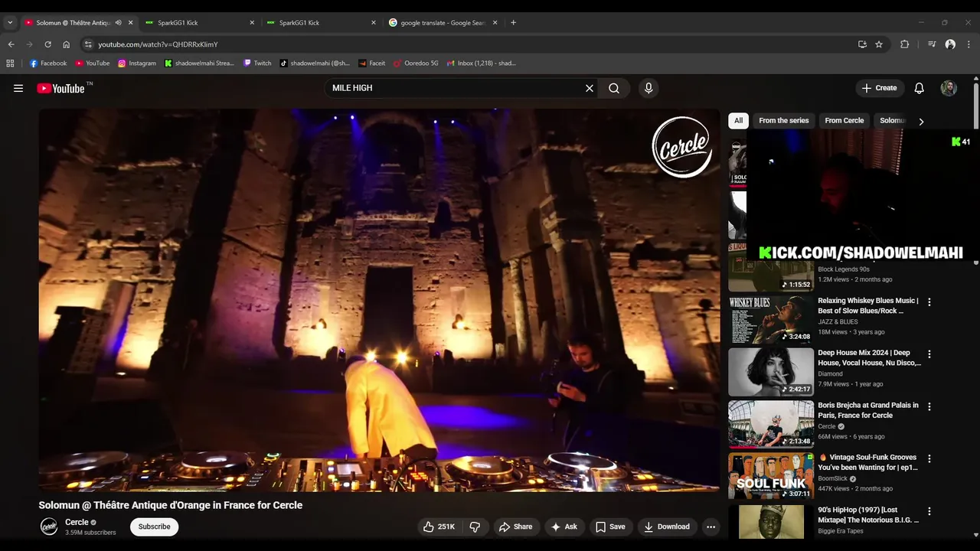Play the Soul Funk thumbnail video
This screenshot has height=551, width=980.
pyautogui.click(x=771, y=476)
